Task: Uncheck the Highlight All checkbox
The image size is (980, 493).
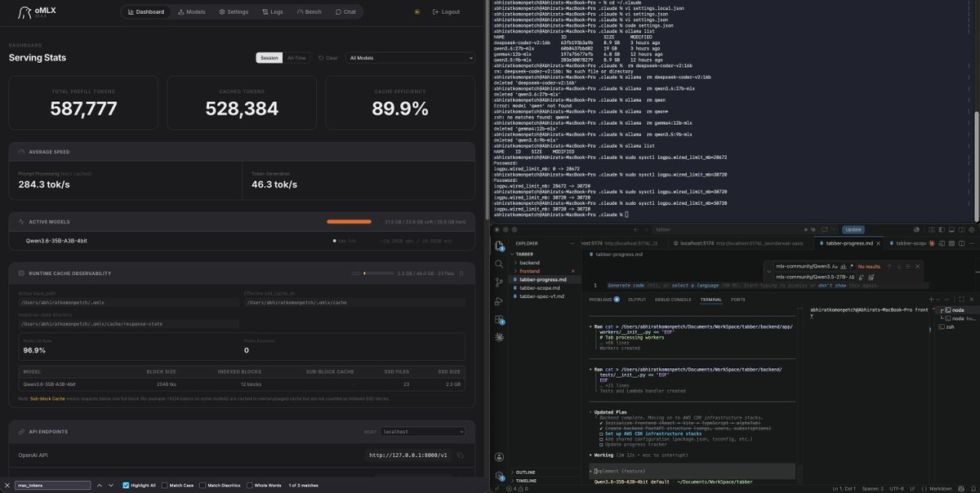Action: (126, 485)
